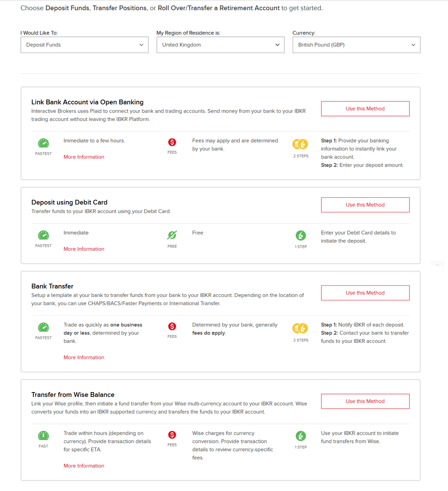Click the 'I Would Like To:' label
This screenshot has width=448, height=491.
[x=39, y=33]
